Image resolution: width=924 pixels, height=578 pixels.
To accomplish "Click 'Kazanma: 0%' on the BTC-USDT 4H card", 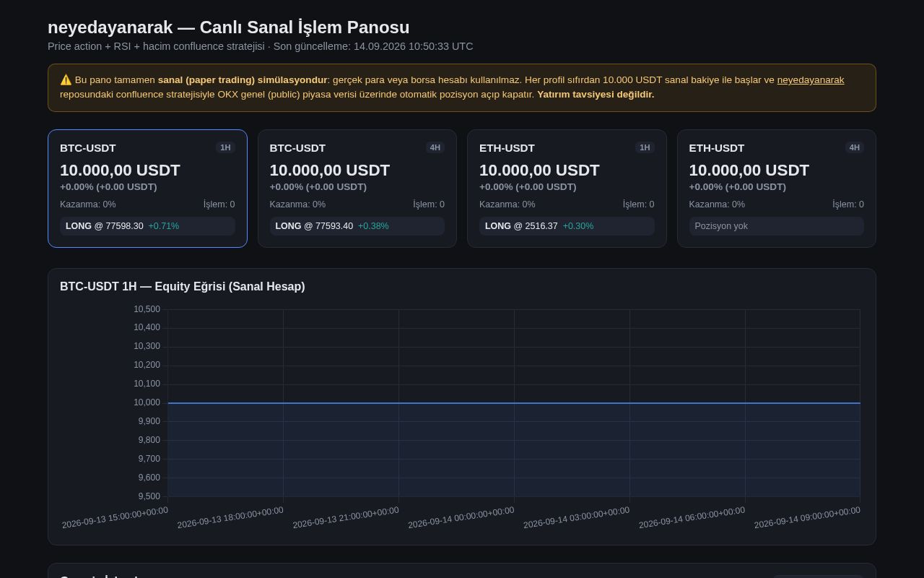I will (x=297, y=204).
